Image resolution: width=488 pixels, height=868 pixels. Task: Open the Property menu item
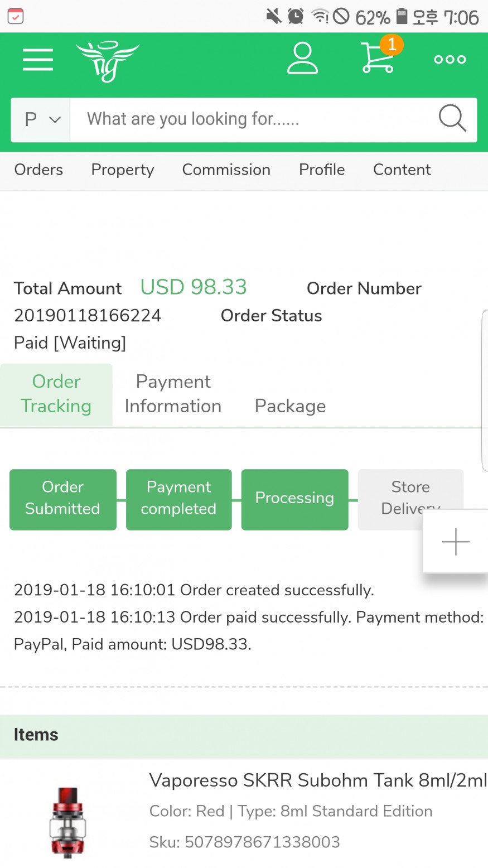coord(123,170)
